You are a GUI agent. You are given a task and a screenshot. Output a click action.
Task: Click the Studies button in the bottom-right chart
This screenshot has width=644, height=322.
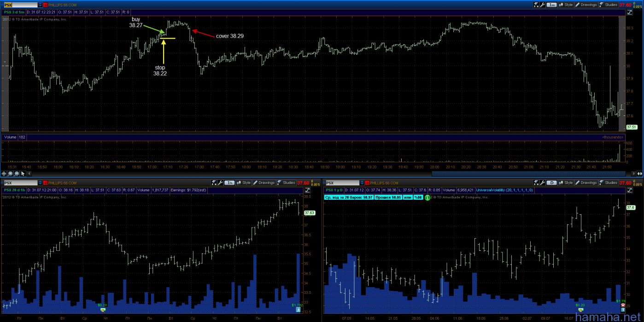click(x=609, y=183)
